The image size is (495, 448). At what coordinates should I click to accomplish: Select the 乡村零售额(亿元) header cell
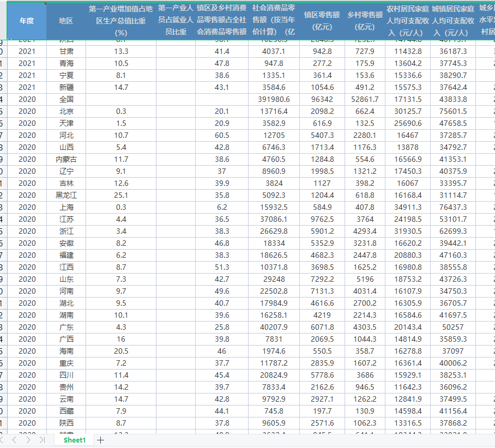click(x=365, y=21)
